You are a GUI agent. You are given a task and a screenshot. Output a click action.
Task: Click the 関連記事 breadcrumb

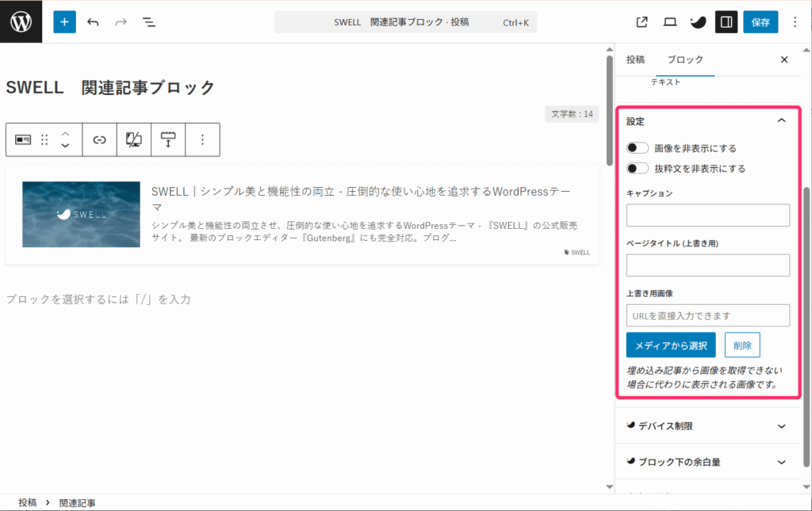pyautogui.click(x=77, y=503)
